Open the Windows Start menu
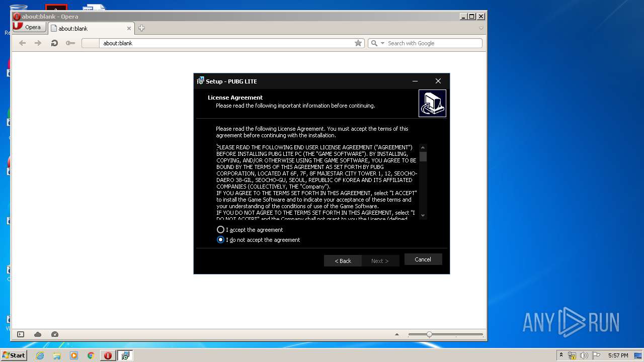 click(14, 355)
